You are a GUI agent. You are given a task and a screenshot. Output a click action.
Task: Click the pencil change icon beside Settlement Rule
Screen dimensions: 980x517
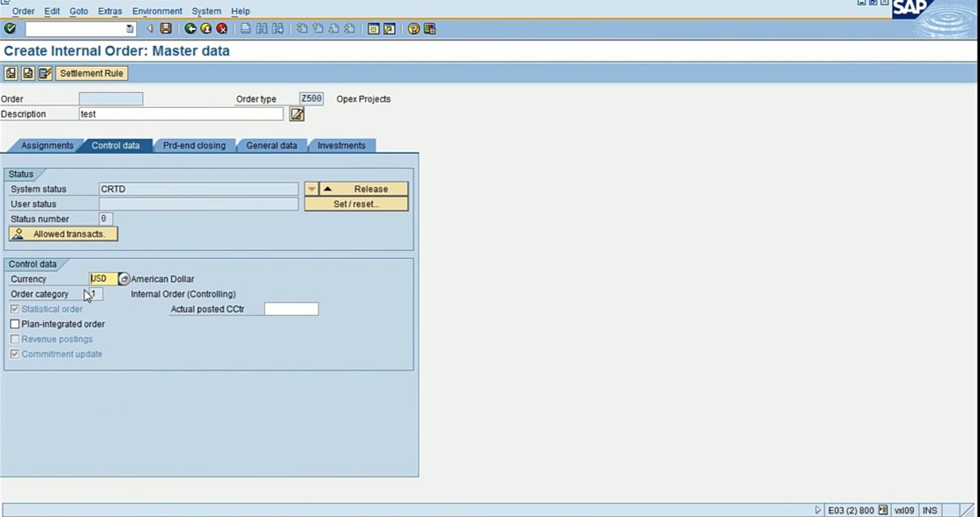click(x=45, y=73)
